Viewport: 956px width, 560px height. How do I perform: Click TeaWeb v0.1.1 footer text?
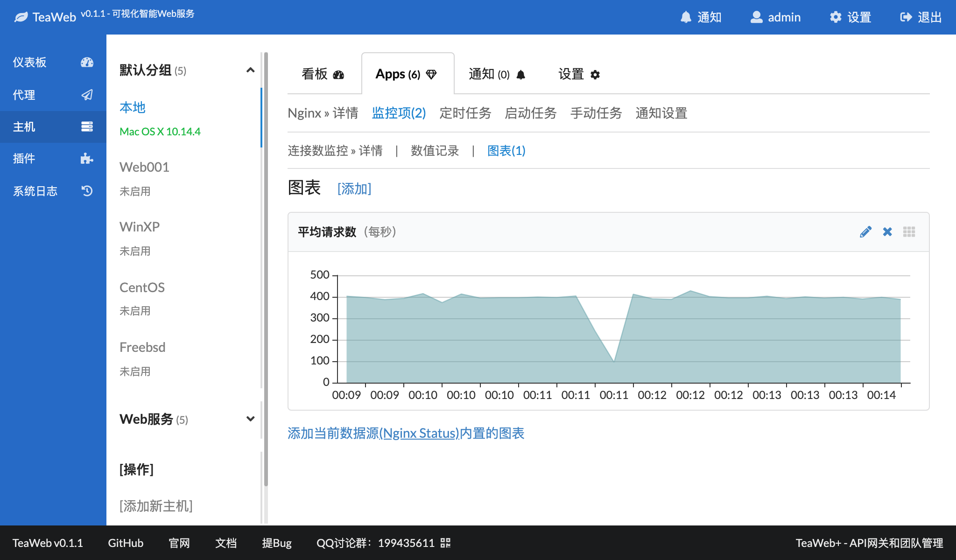point(48,543)
